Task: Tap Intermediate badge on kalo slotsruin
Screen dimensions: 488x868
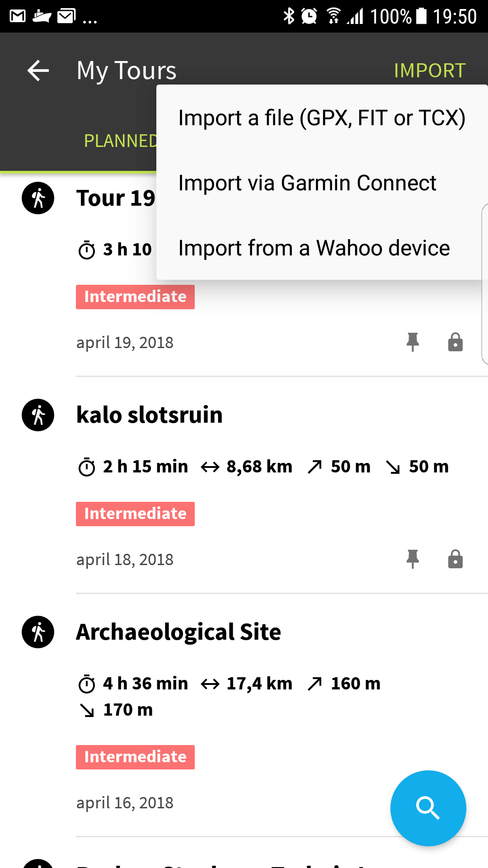Action: point(135,514)
